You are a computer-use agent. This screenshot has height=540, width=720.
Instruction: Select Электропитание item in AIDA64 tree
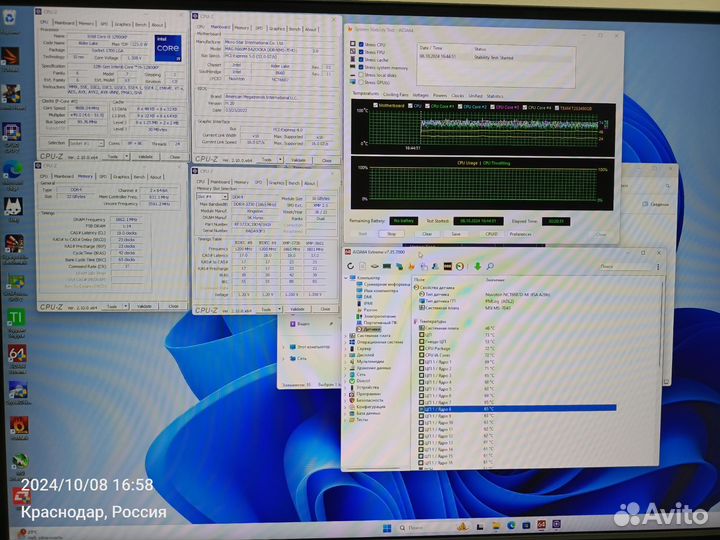point(376,316)
